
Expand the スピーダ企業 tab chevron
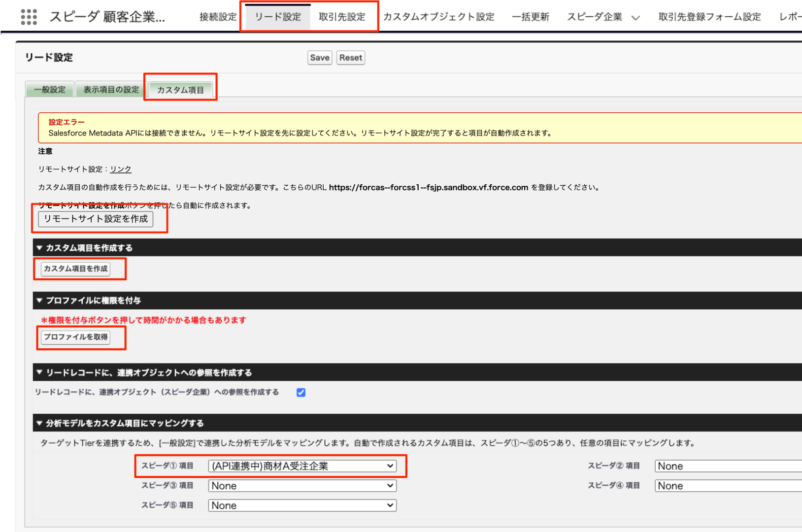635,18
